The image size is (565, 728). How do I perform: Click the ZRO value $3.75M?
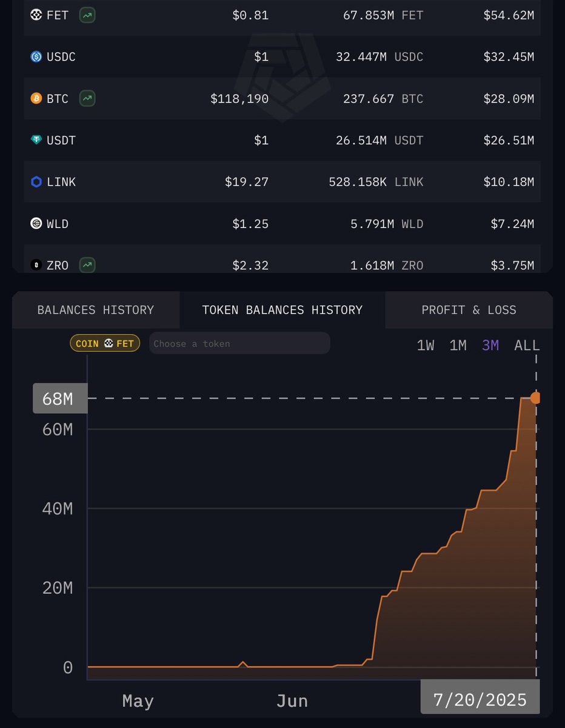(x=512, y=265)
